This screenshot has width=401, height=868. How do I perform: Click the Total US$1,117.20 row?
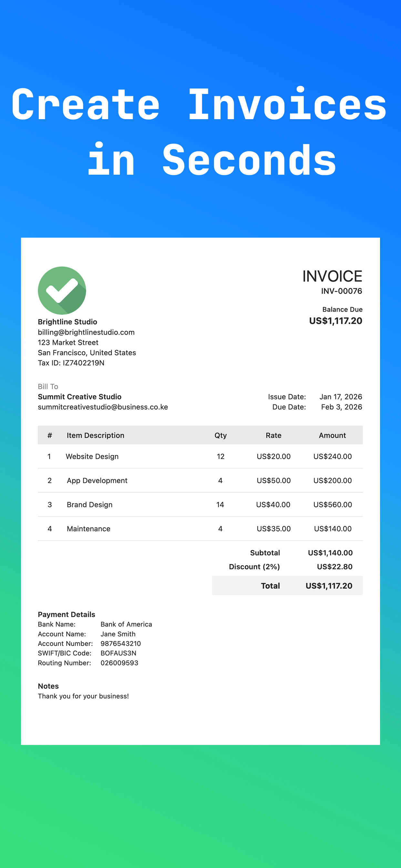(287, 586)
